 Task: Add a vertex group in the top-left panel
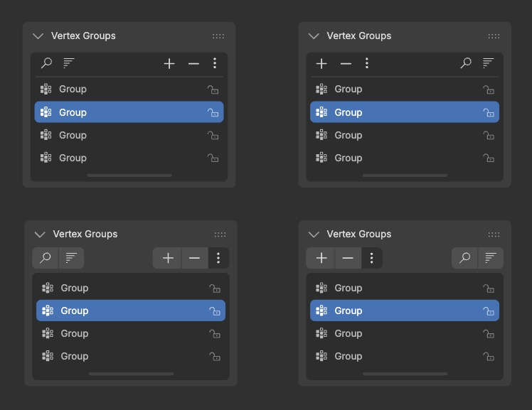tap(169, 63)
